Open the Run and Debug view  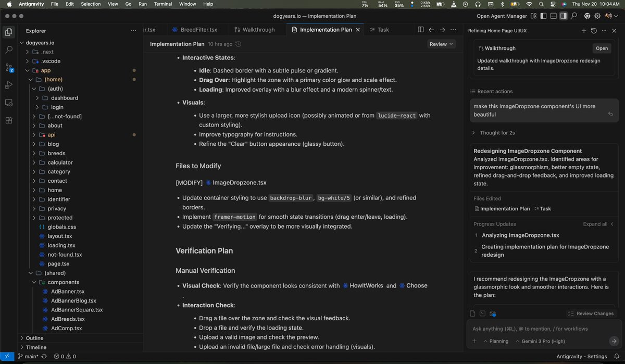(x=9, y=85)
